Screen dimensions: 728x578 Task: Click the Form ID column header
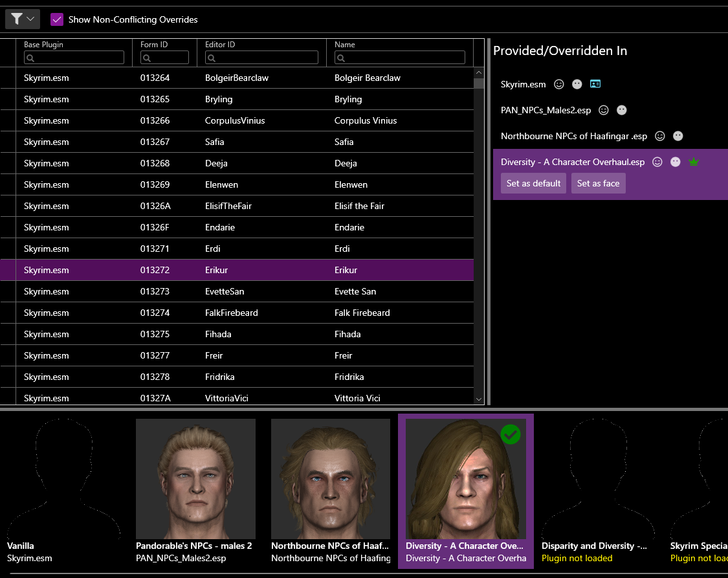pos(153,45)
